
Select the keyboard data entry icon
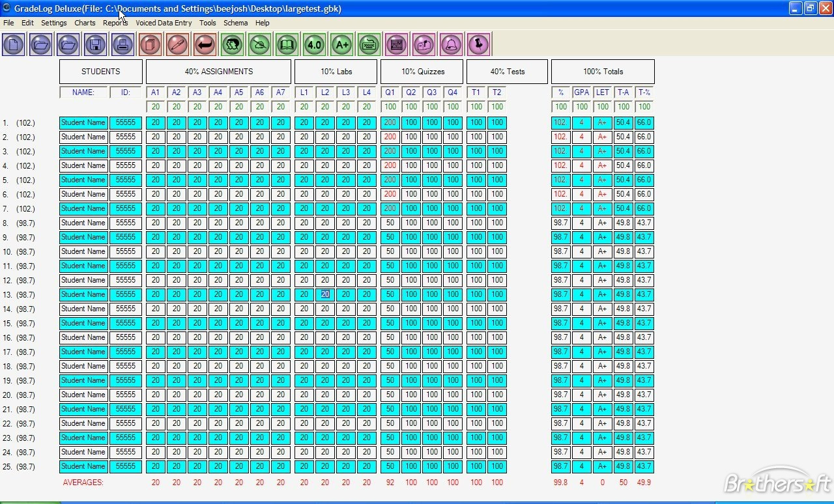[369, 44]
